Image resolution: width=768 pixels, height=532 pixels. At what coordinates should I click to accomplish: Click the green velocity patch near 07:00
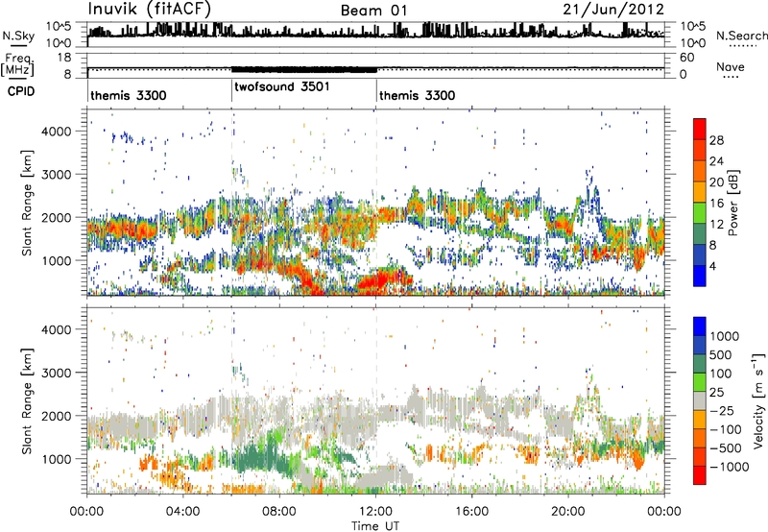pyautogui.click(x=258, y=458)
